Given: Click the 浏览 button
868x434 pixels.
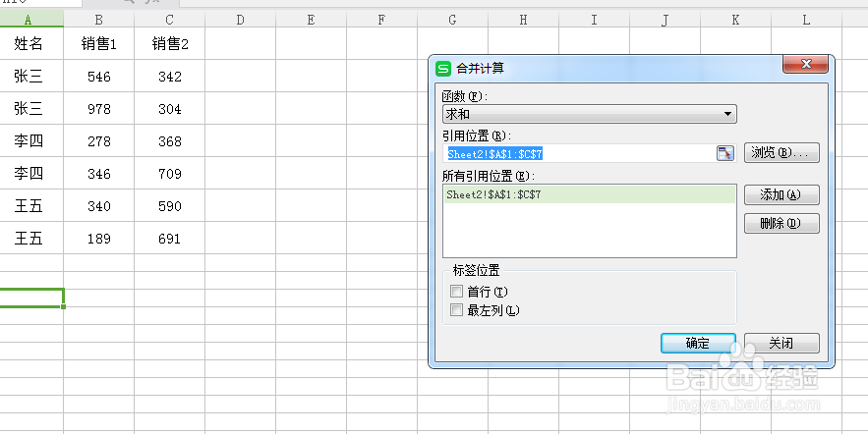Looking at the screenshot, I should click(781, 152).
